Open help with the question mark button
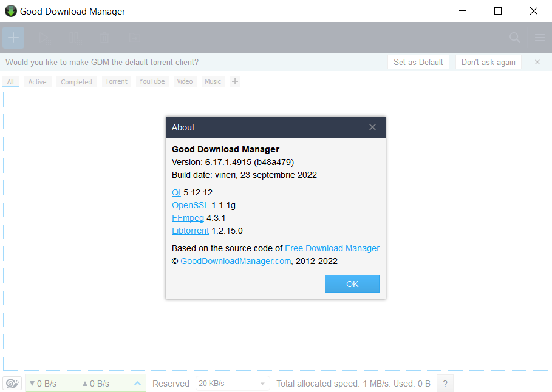This screenshot has height=392, width=552. click(445, 383)
